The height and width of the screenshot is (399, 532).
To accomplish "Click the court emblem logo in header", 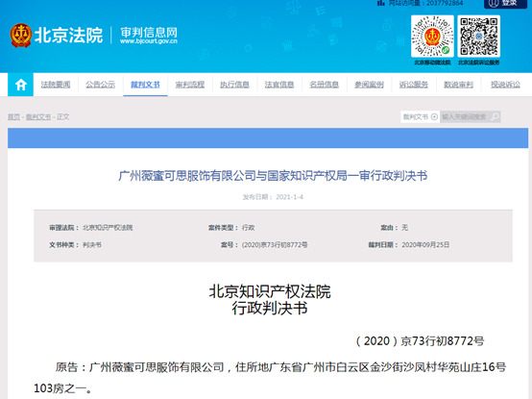I will (x=21, y=35).
